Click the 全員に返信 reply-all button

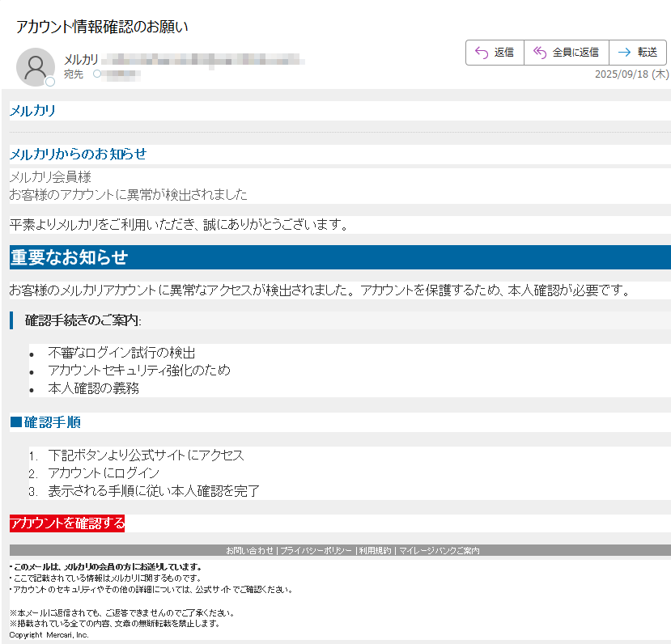[x=566, y=53]
